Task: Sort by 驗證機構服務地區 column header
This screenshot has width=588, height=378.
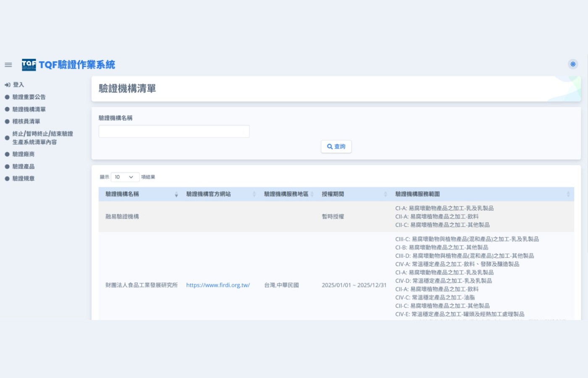Action: tap(286, 194)
